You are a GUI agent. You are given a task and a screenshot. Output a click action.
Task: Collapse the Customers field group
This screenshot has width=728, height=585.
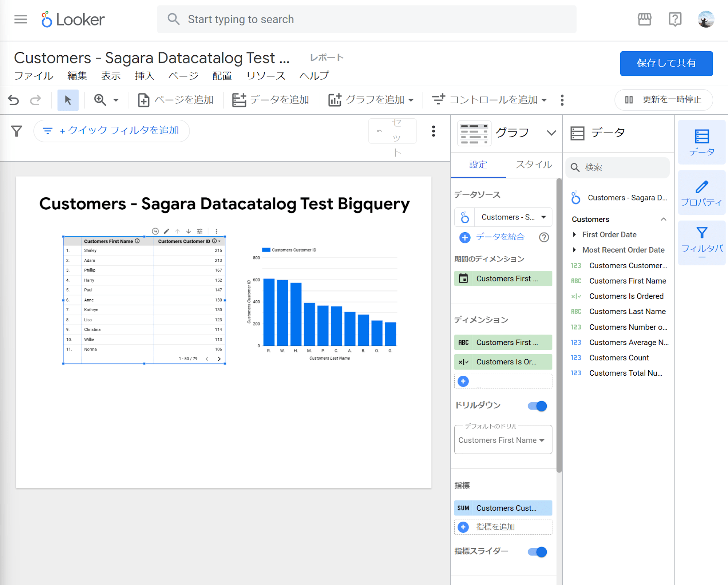pyautogui.click(x=663, y=219)
